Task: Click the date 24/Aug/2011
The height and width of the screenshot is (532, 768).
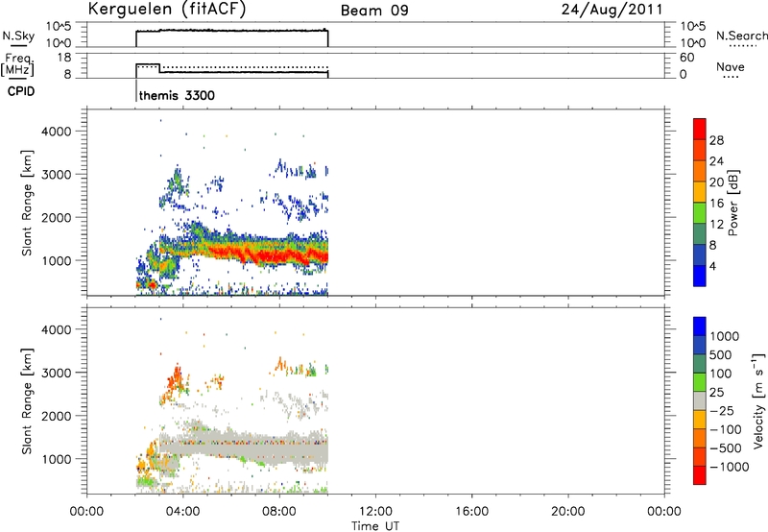Action: coord(612,10)
